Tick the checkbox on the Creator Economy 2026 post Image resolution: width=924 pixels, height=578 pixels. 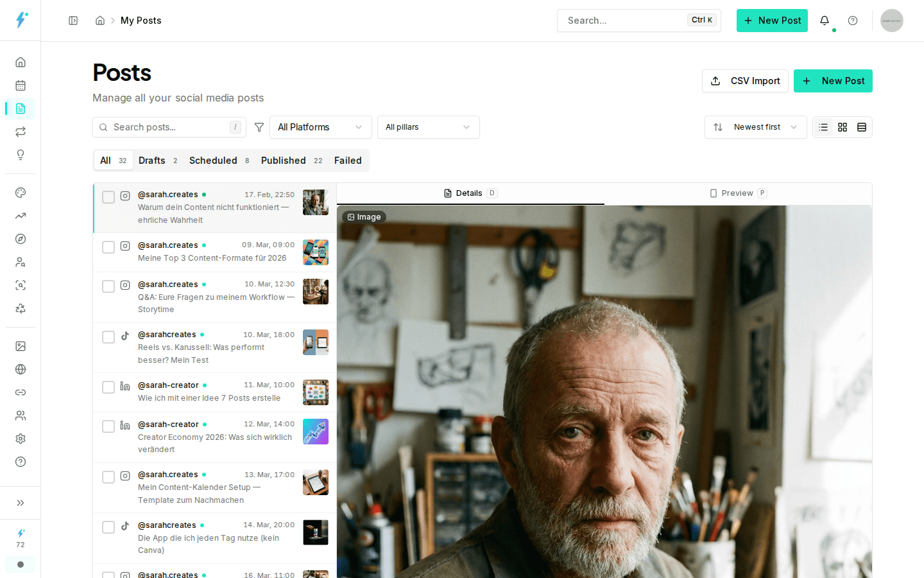coord(108,426)
